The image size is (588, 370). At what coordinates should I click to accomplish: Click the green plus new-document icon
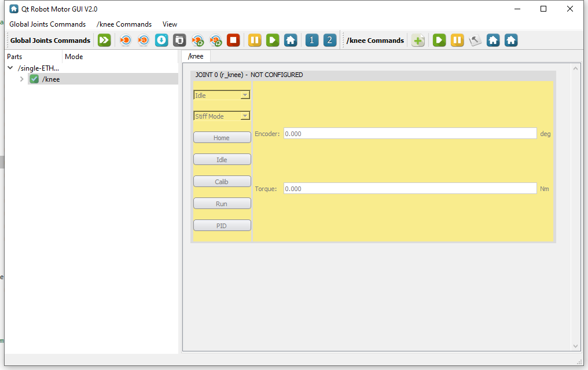tap(418, 40)
